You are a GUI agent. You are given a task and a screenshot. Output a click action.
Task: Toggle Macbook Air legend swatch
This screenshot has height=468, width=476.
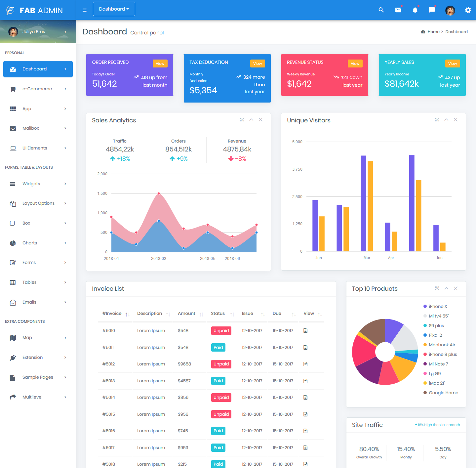pyautogui.click(x=425, y=345)
